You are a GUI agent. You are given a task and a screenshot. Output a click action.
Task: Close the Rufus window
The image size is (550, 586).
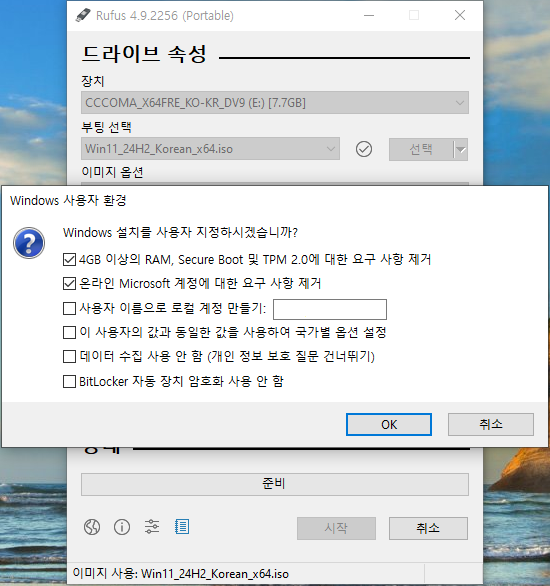coord(460,15)
